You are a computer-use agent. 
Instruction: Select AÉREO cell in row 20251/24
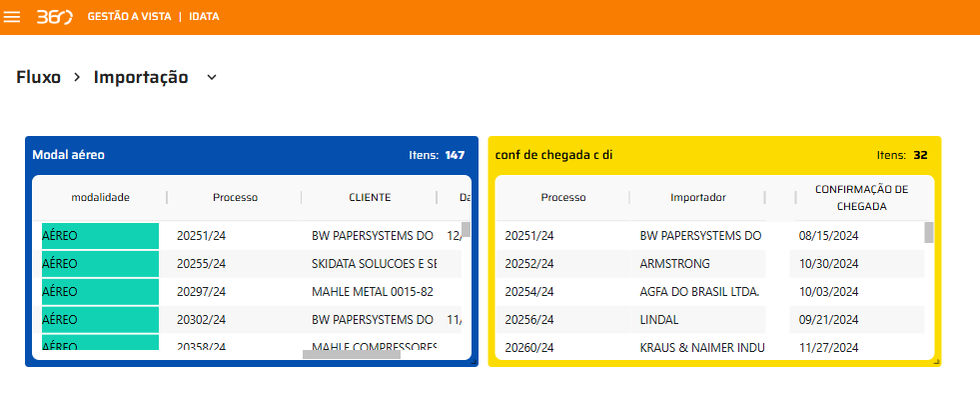pyautogui.click(x=100, y=236)
